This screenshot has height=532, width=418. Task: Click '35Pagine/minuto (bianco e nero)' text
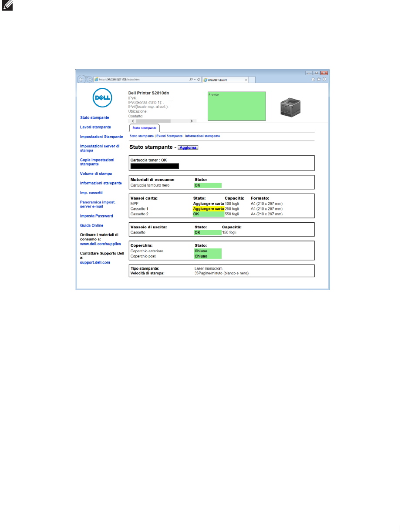pos(221,273)
